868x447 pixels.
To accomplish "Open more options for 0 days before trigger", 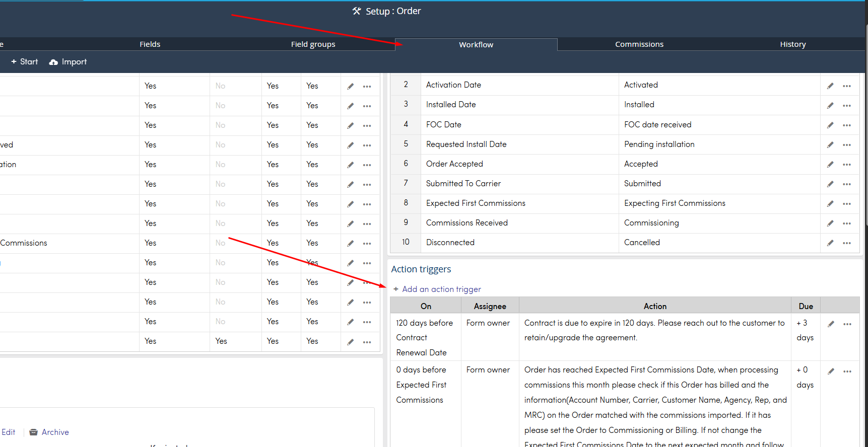I will tap(847, 371).
